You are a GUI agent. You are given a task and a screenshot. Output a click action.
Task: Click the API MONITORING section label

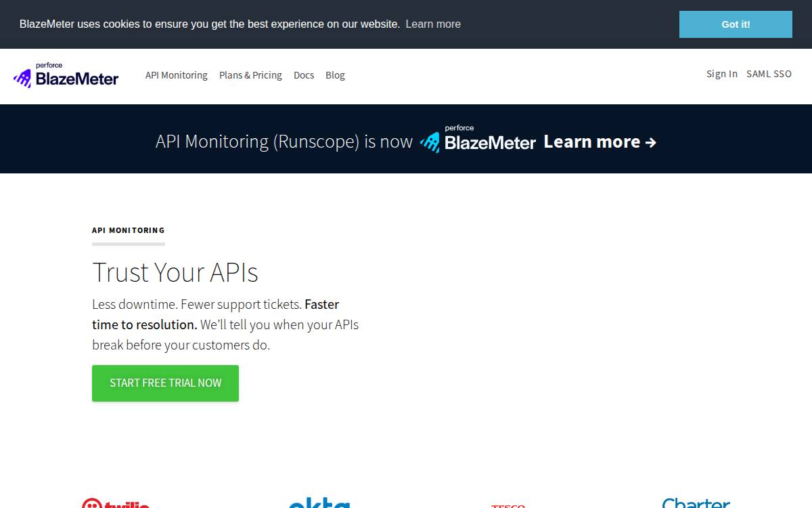point(129,230)
